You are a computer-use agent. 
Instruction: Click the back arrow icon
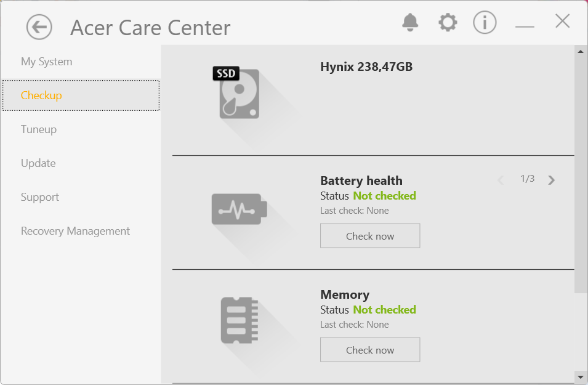tap(39, 27)
